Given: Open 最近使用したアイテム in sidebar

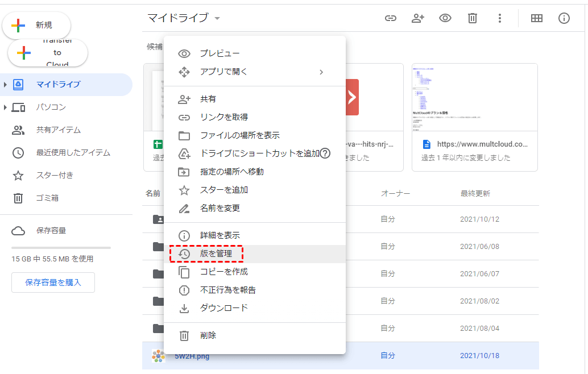Looking at the screenshot, I should 73,152.
